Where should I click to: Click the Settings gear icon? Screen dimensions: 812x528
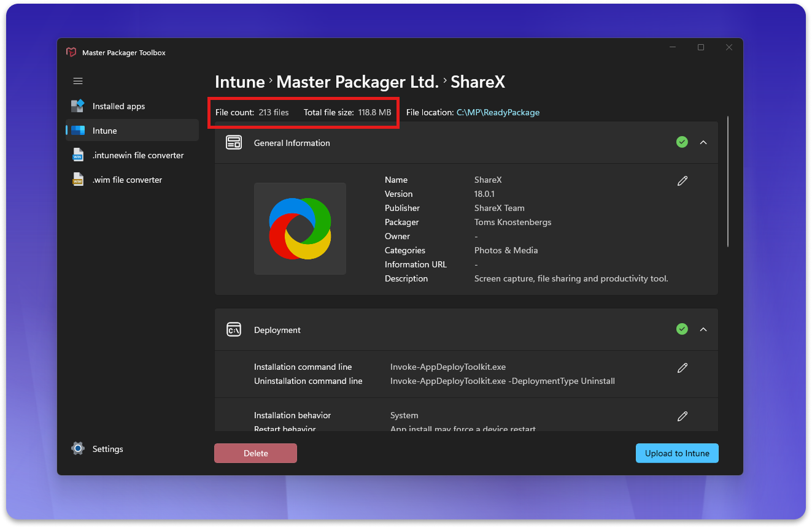78,449
